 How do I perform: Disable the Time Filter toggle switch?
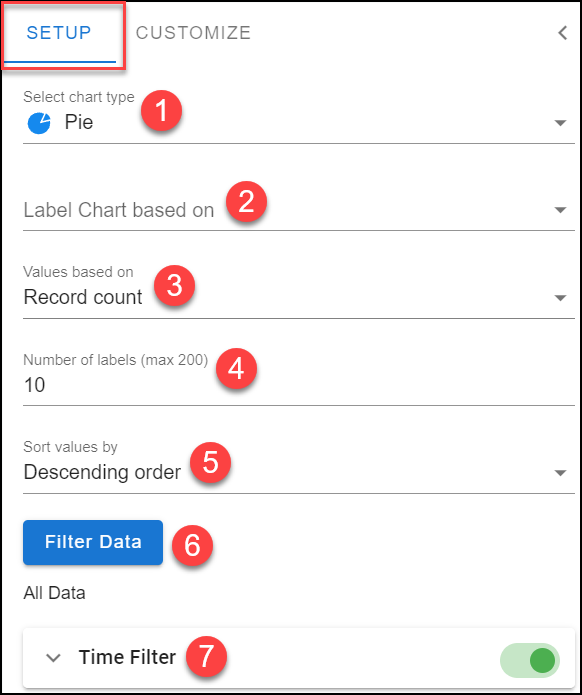click(530, 660)
